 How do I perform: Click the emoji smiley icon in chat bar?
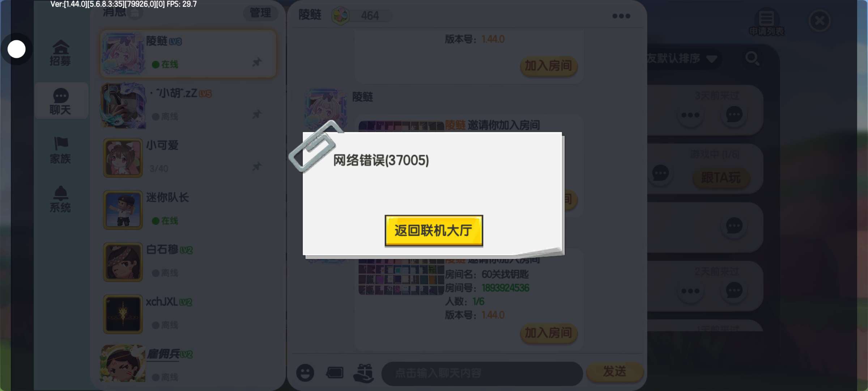[x=305, y=373]
